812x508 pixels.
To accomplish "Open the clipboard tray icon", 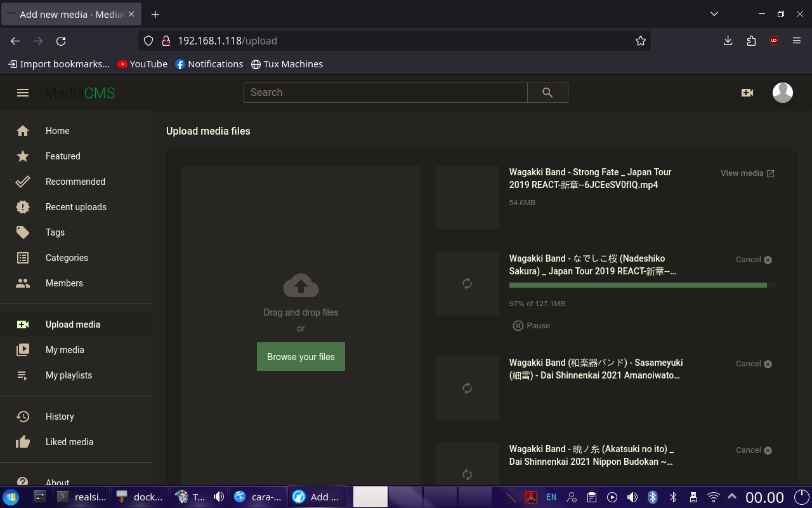I will click(x=592, y=497).
